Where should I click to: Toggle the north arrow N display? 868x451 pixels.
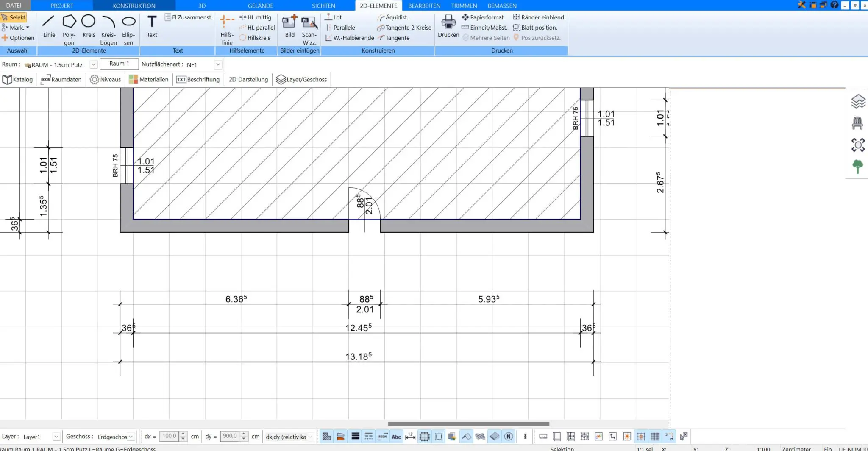tap(509, 437)
